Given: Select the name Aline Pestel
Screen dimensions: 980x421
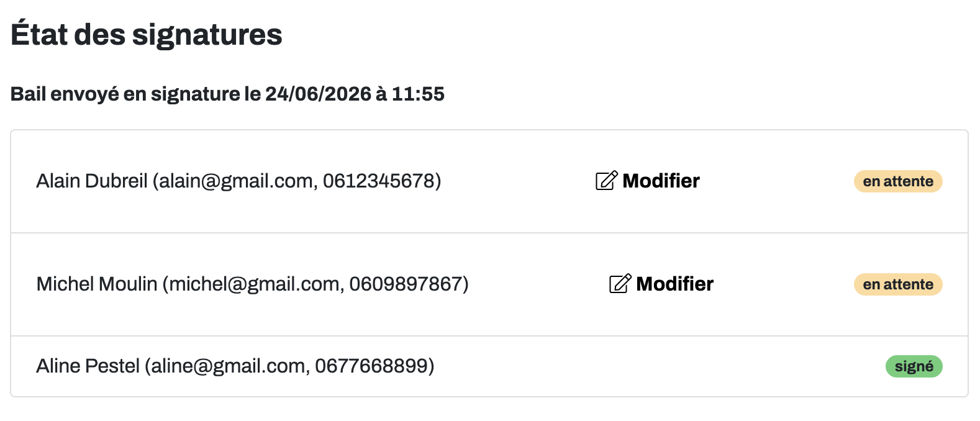Looking at the screenshot, I should tap(88, 366).
